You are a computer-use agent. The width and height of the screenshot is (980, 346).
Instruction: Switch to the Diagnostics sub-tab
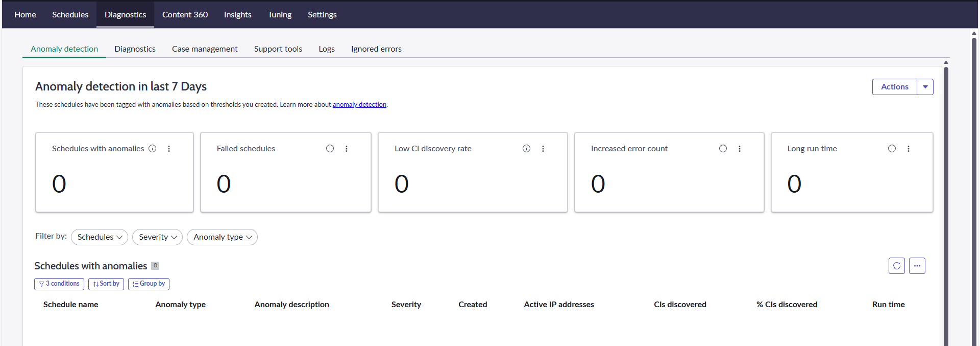(135, 49)
